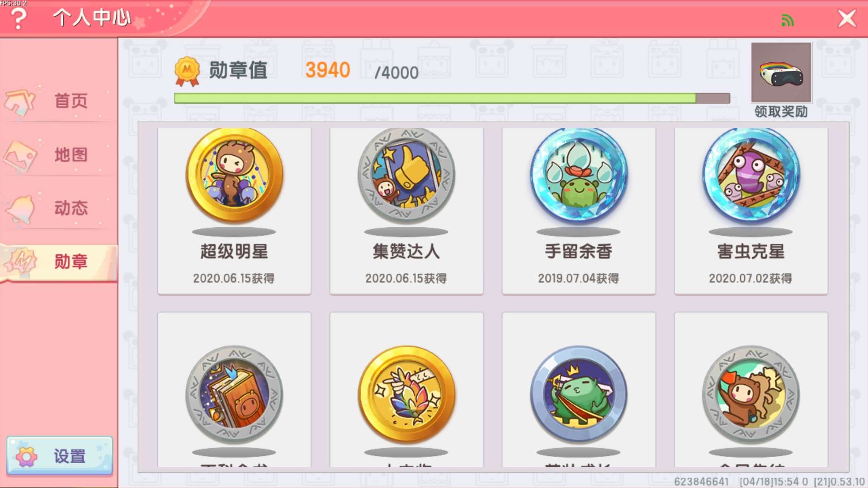Switch to the 动态 tab

pos(59,208)
